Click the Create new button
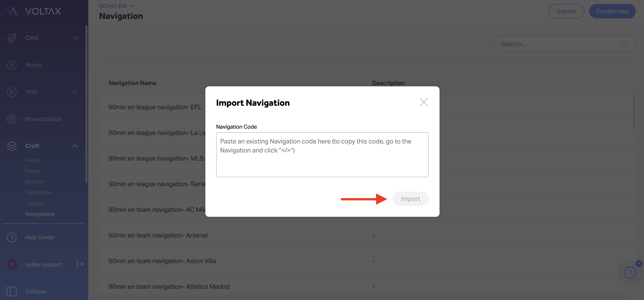 coord(612,11)
